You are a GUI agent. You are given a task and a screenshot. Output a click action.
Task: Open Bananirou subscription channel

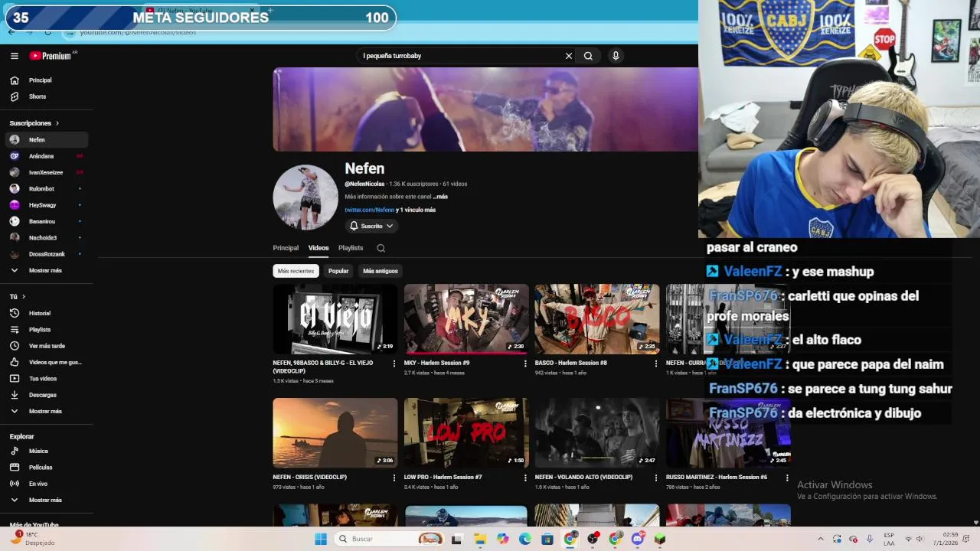[x=47, y=221]
